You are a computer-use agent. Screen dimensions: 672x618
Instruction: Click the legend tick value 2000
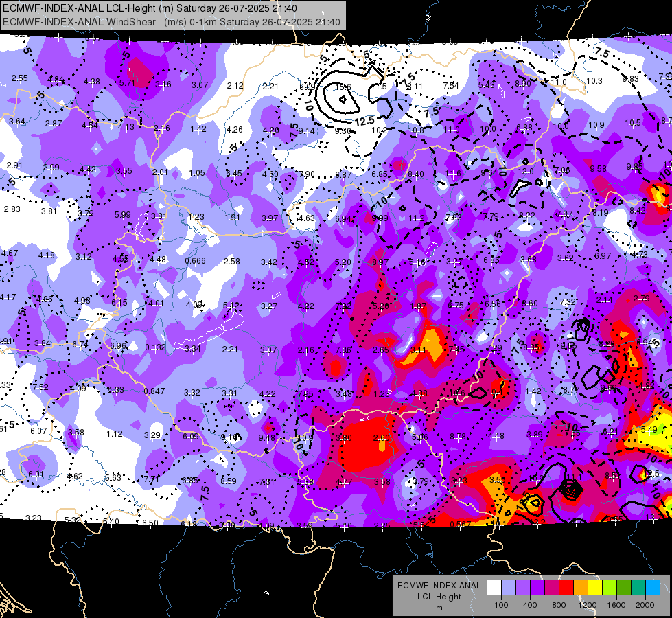coord(645,605)
